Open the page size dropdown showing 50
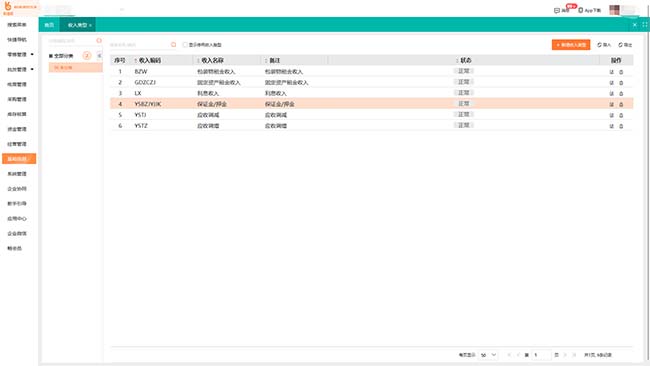 (488, 355)
